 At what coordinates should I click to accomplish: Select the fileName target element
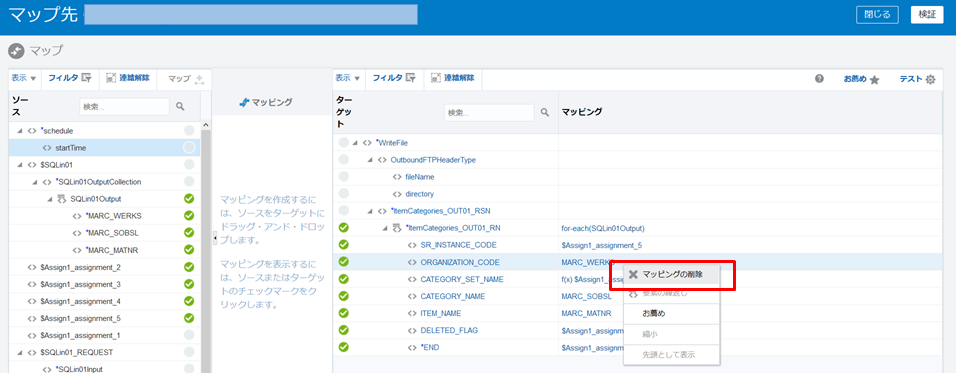pyautogui.click(x=419, y=177)
